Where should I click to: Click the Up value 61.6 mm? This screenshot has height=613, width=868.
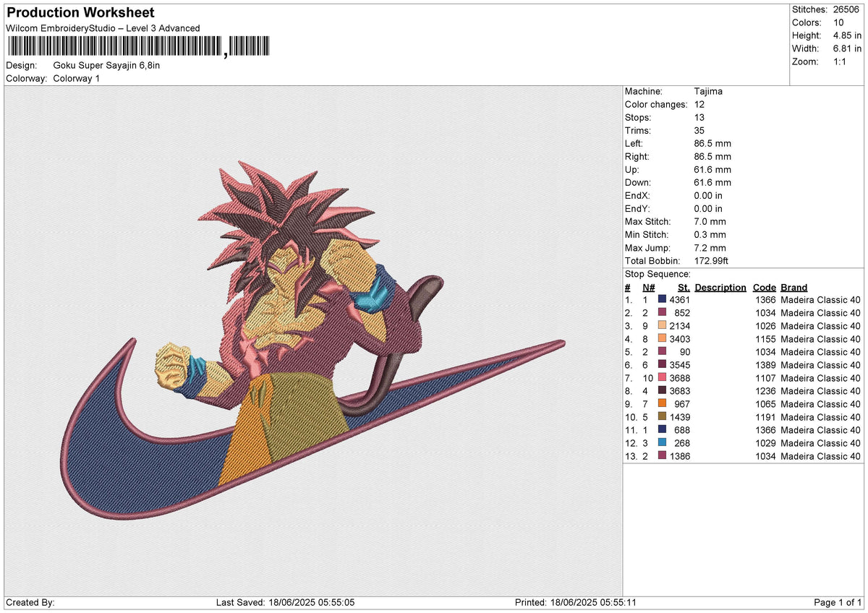pos(712,169)
